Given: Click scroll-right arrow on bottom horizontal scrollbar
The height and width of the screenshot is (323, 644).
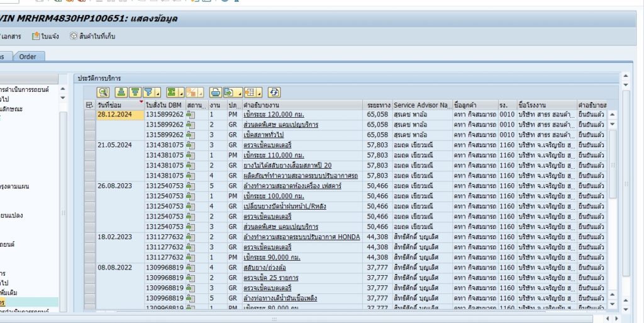Looking at the screenshot, I should (x=616, y=319).
